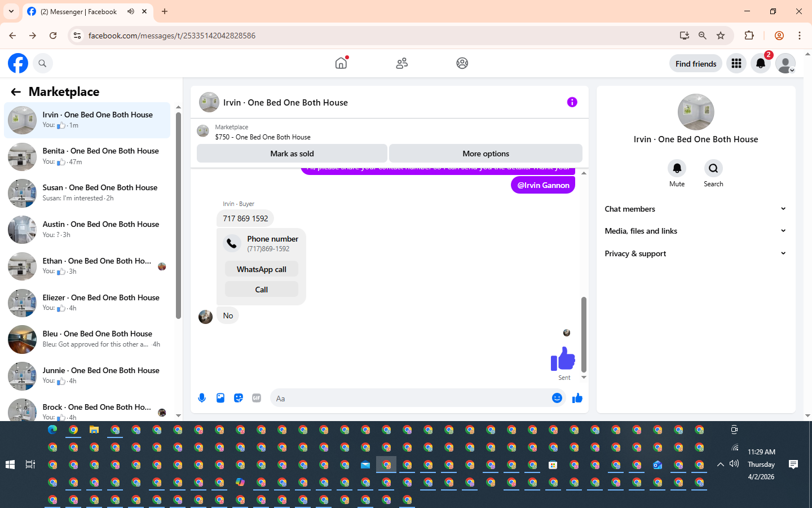Click the voice clip microphone icon
Image resolution: width=812 pixels, height=508 pixels.
[x=202, y=398]
